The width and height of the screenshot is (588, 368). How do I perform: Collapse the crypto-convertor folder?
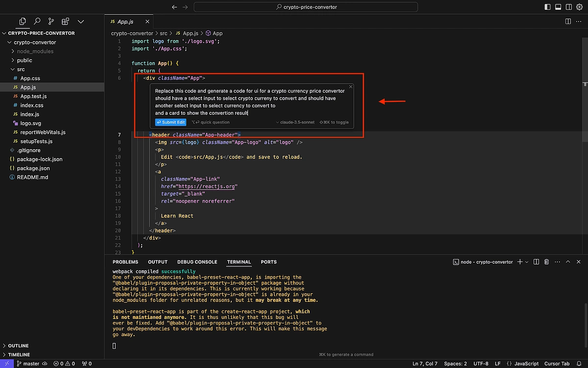click(x=35, y=42)
